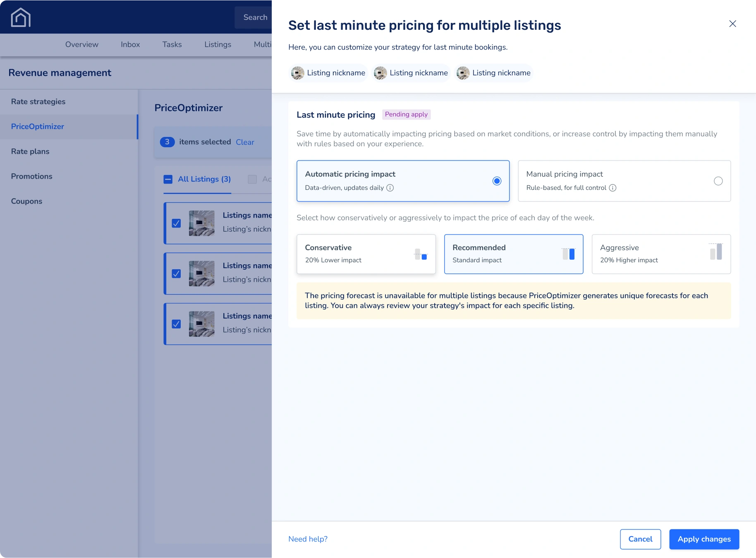This screenshot has height=558, width=756.
Task: Choose the Aggressive impact option
Action: click(x=661, y=254)
